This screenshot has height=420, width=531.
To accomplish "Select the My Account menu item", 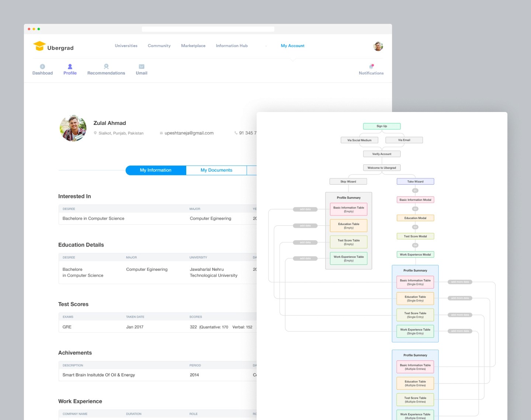I will click(293, 46).
